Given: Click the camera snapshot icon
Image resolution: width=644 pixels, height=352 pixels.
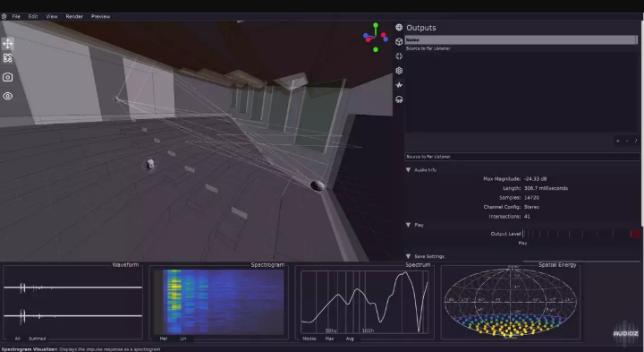Looking at the screenshot, I should [x=8, y=77].
